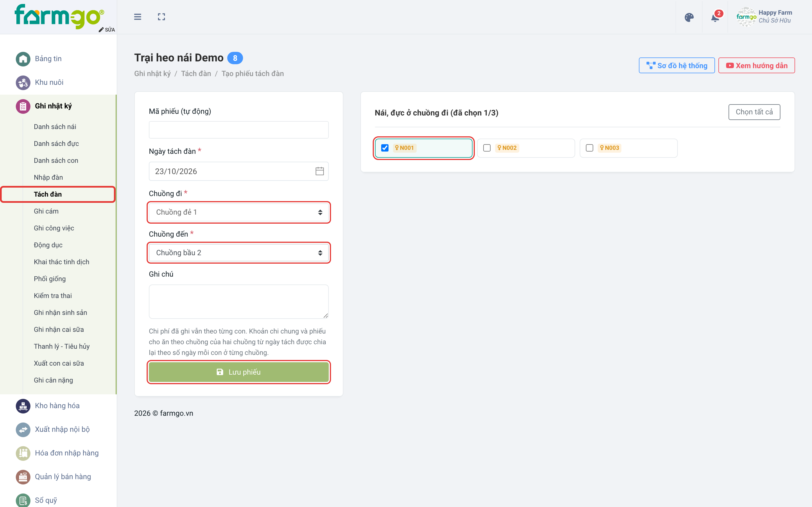Check the N003 sow checkbox
The image size is (812, 507).
click(x=590, y=148)
